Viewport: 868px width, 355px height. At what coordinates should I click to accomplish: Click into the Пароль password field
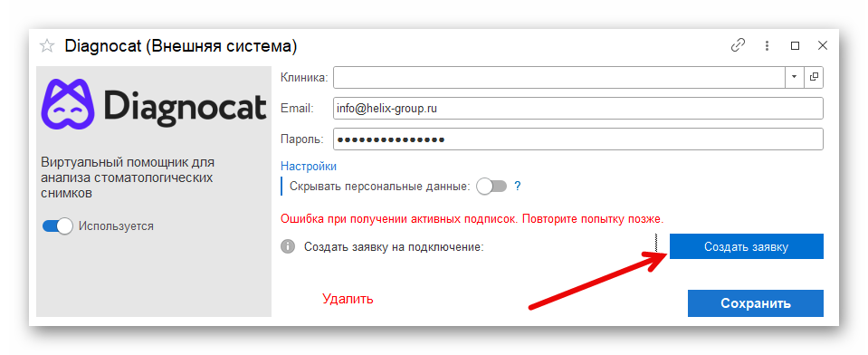tap(578, 139)
